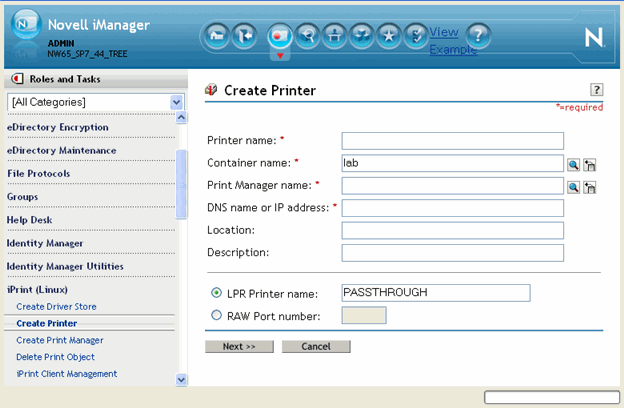Focus the Print Manager name field
The image size is (624, 408).
click(x=452, y=186)
